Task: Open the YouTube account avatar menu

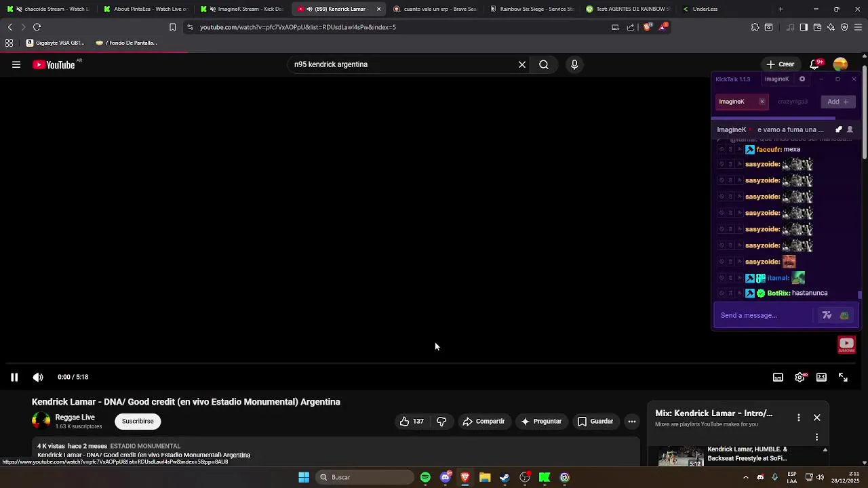Action: tap(840, 64)
